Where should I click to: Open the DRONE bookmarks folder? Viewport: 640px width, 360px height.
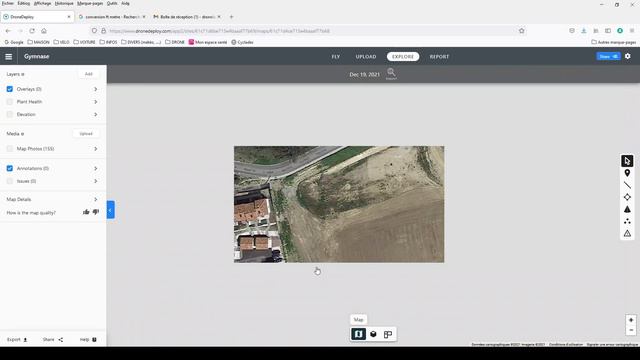175,42
